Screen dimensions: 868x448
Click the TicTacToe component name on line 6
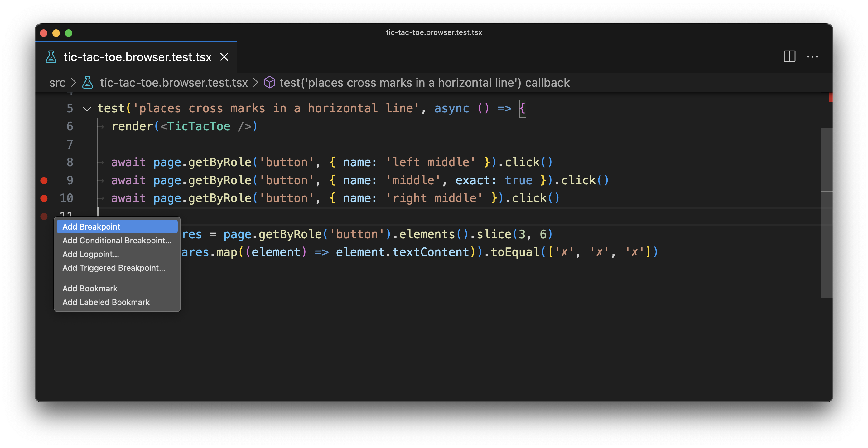point(199,126)
